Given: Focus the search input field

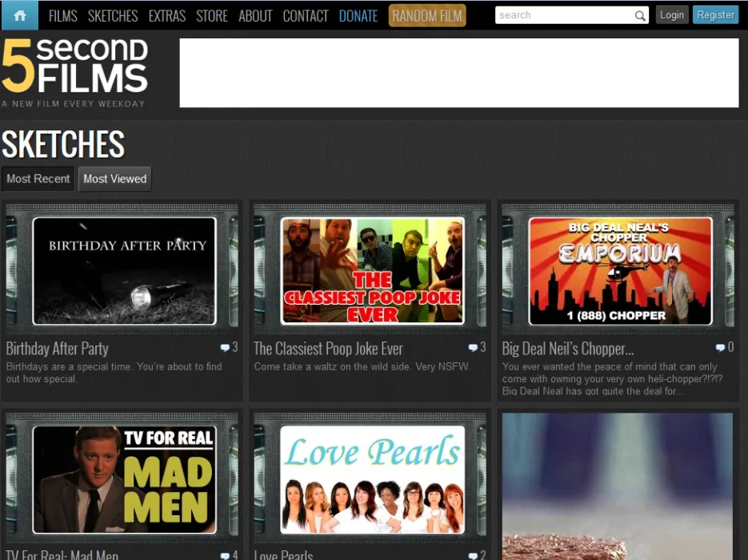Looking at the screenshot, I should click(566, 15).
